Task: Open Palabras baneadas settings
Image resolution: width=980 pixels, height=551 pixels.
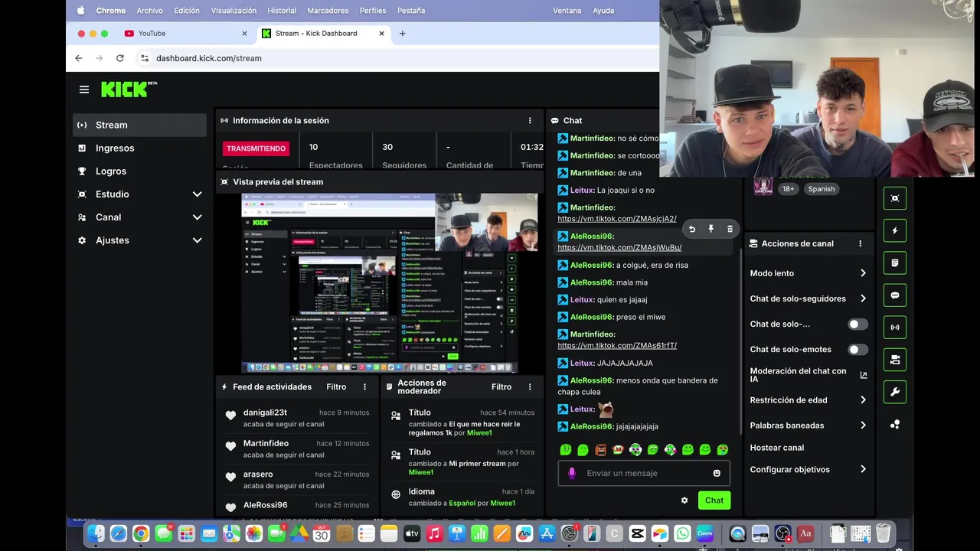Action: 808,425
